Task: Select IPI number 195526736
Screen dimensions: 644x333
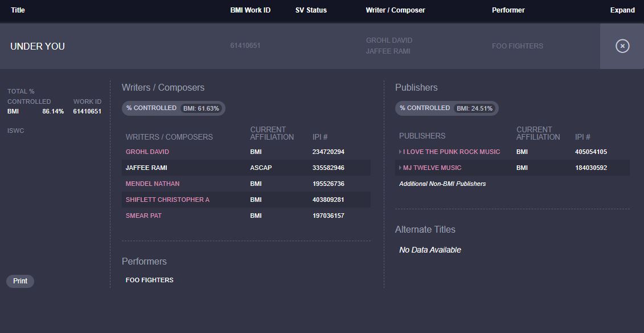Action: tap(328, 184)
